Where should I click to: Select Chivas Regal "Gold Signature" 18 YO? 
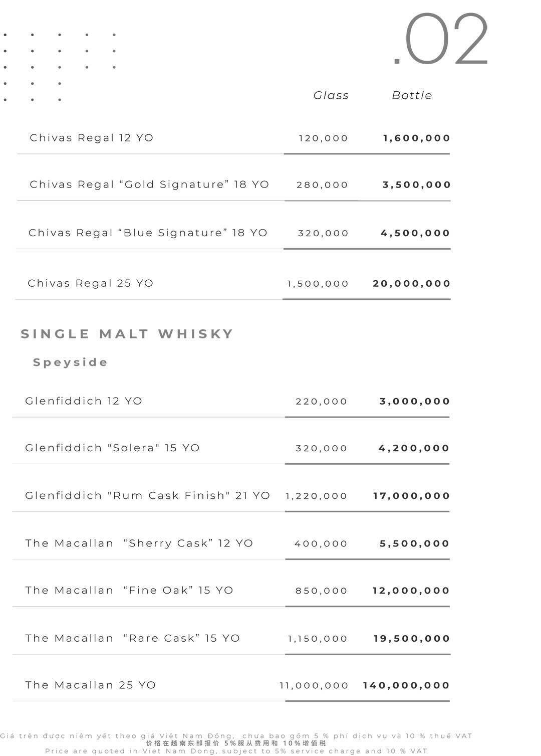pyautogui.click(x=149, y=184)
